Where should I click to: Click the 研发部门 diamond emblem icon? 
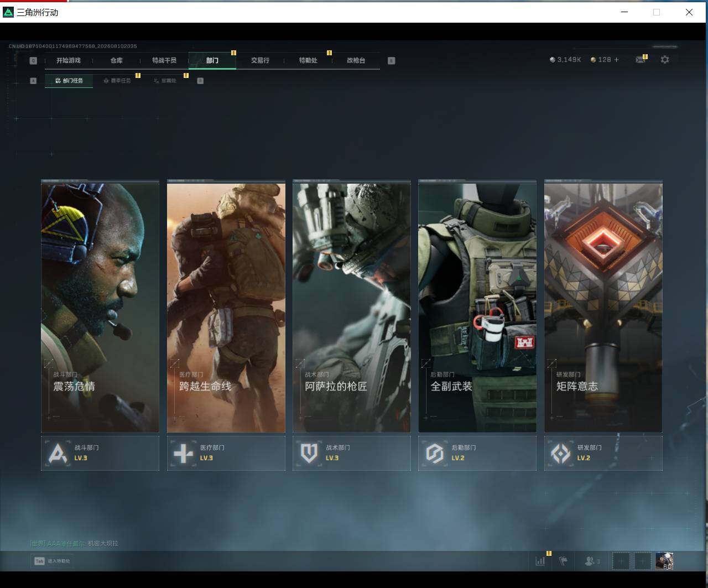tap(560, 454)
